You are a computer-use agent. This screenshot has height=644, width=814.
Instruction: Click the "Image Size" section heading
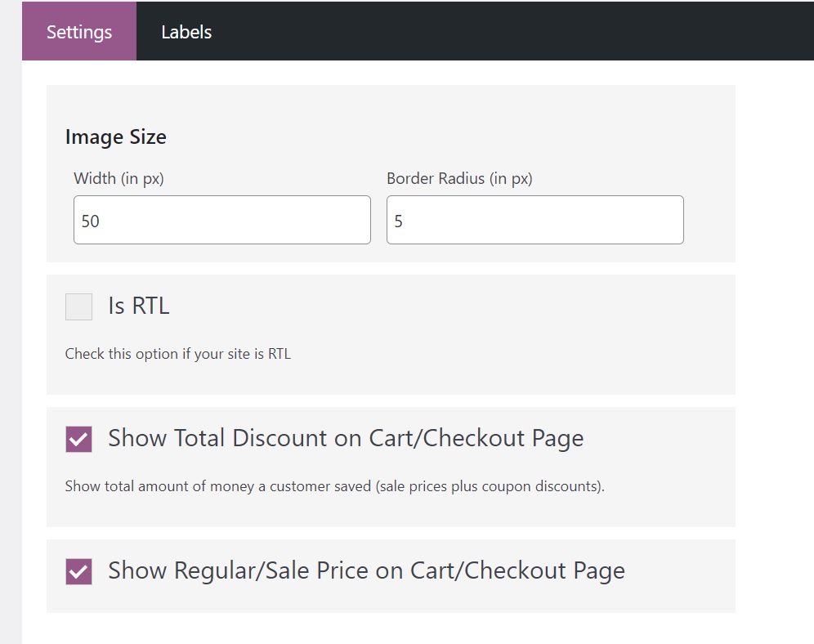(115, 137)
